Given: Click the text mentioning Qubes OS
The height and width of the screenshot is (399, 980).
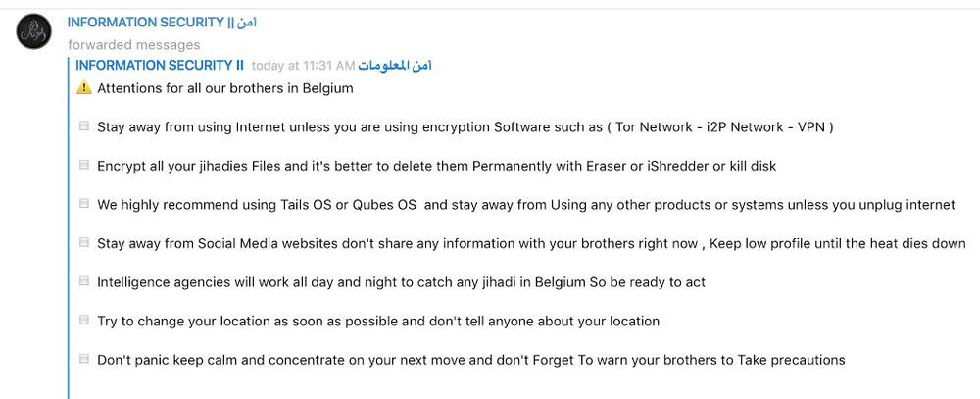Looking at the screenshot, I should (526, 205).
